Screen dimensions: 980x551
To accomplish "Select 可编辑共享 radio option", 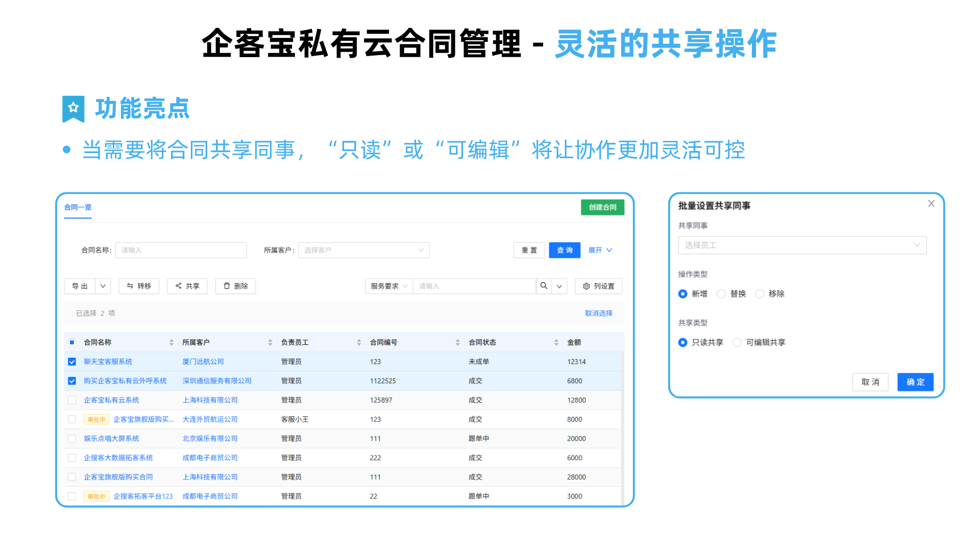I will tap(737, 342).
